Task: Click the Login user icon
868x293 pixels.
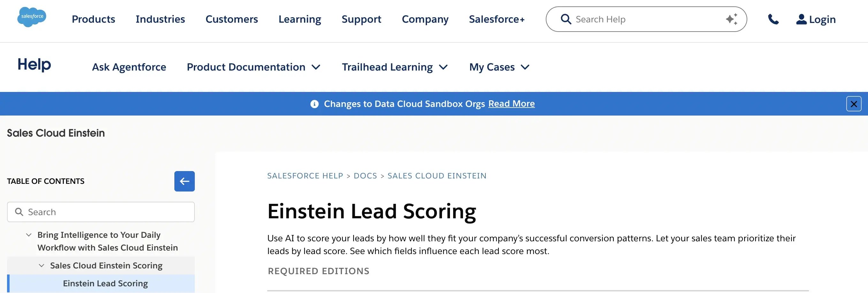Action: point(801,19)
